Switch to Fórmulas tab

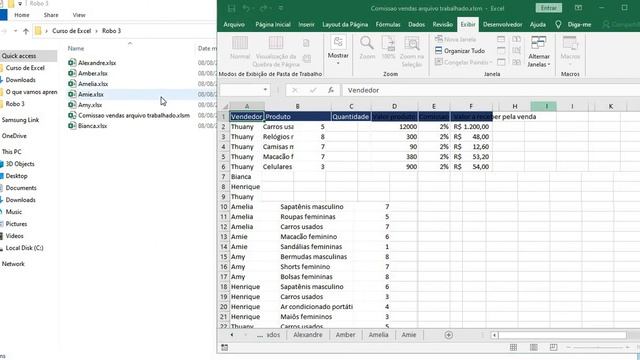(388, 24)
